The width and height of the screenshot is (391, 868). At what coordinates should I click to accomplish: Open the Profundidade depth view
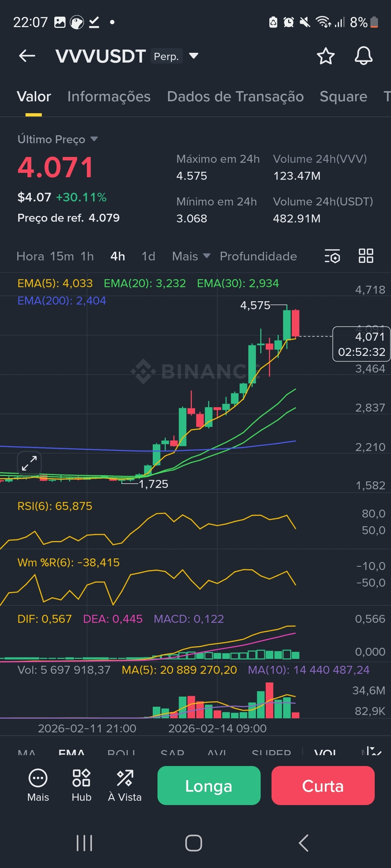[x=258, y=256]
